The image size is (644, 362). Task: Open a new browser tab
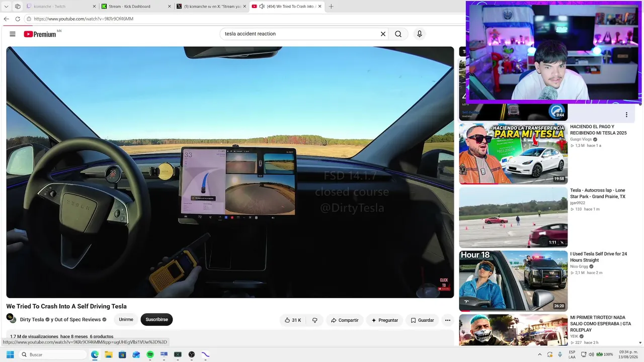331,7
